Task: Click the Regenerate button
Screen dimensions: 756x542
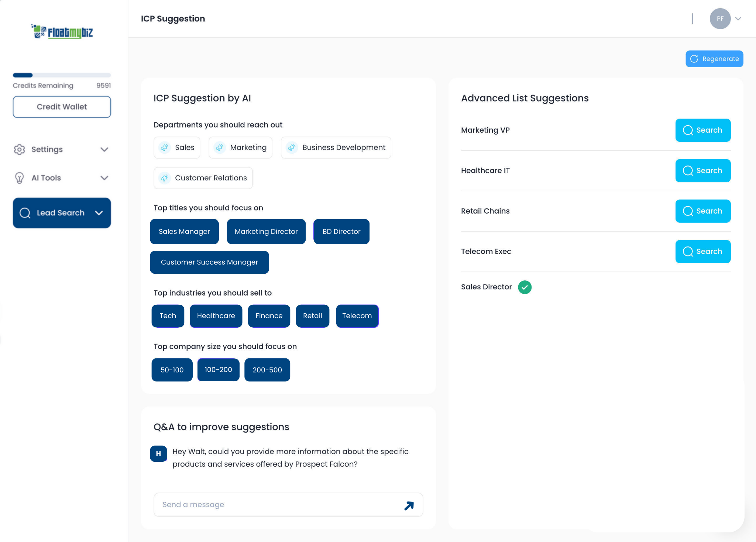Action: (714, 59)
